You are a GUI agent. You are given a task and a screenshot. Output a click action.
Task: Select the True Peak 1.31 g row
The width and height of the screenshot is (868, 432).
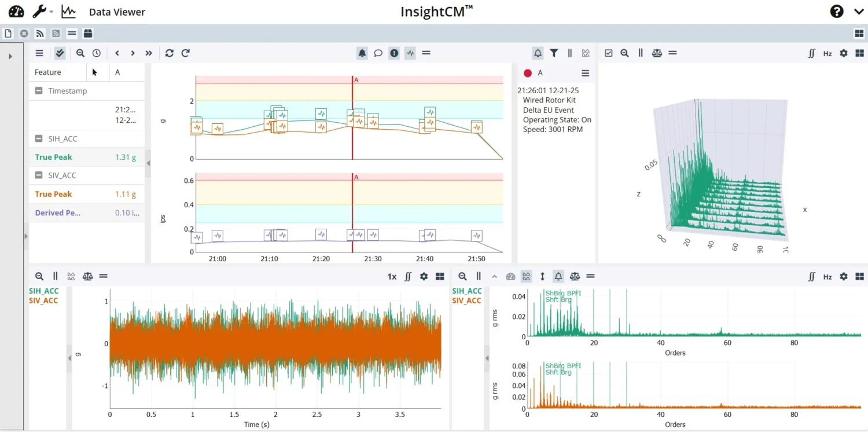coord(87,158)
